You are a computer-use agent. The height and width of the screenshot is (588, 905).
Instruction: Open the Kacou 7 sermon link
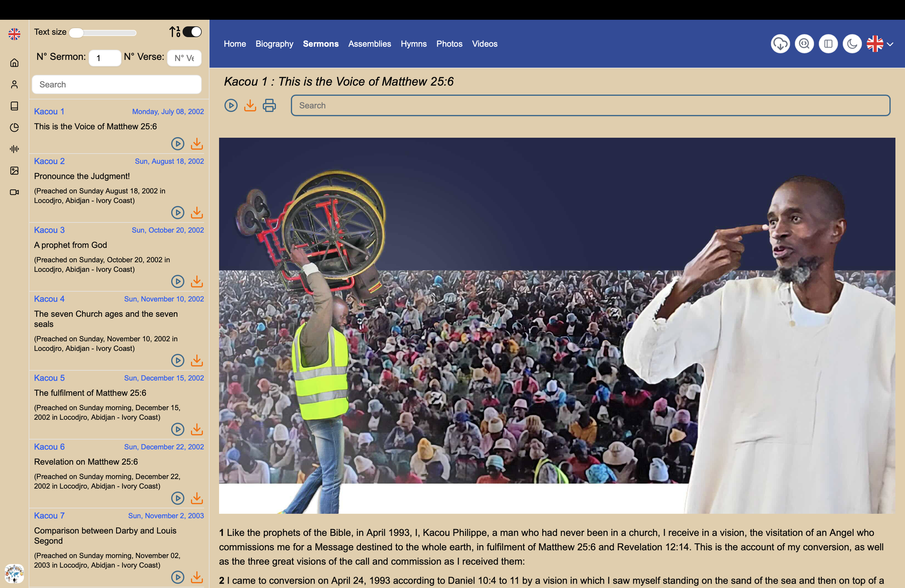pyautogui.click(x=49, y=515)
